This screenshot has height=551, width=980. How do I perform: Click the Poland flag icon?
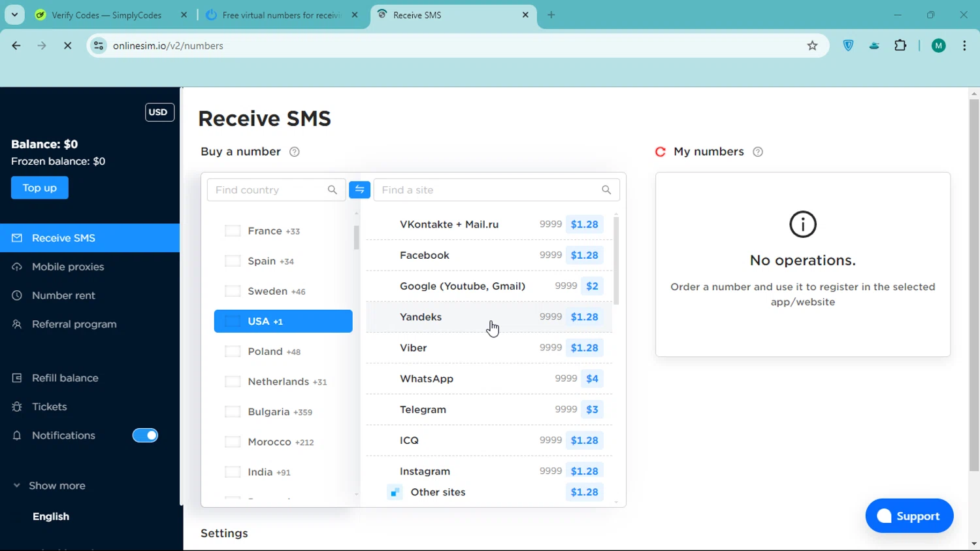click(233, 351)
